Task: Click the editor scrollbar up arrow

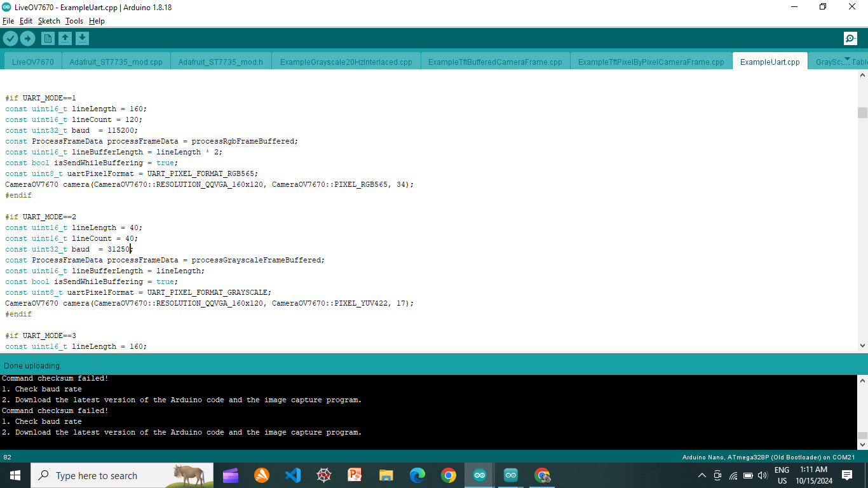Action: click(x=862, y=76)
